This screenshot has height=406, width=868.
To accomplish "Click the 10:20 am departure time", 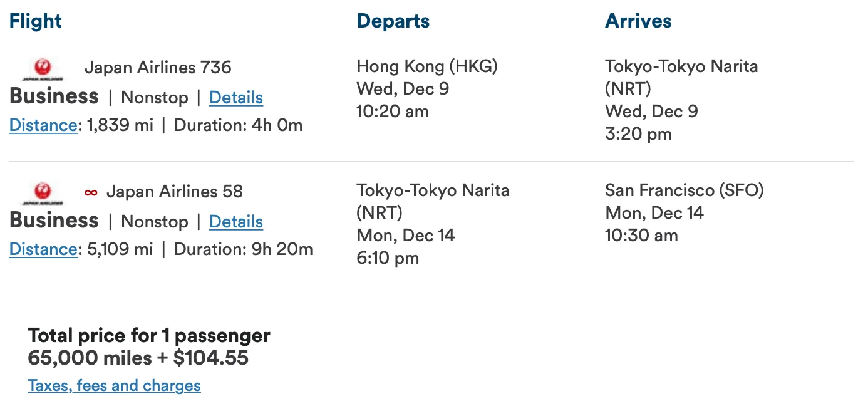I will pyautogui.click(x=393, y=112).
